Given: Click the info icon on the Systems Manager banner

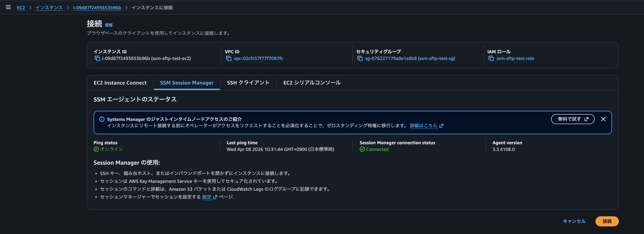Looking at the screenshot, I should (102, 119).
